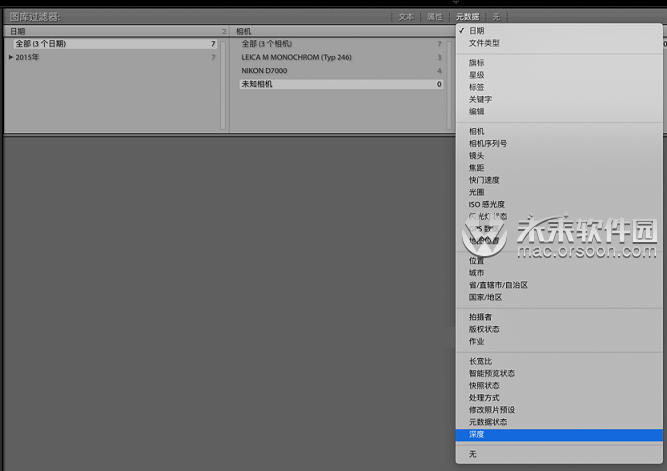Choose 快门速度 from the dropdown menu
Screen dimensions: 667x471
(559, 180)
